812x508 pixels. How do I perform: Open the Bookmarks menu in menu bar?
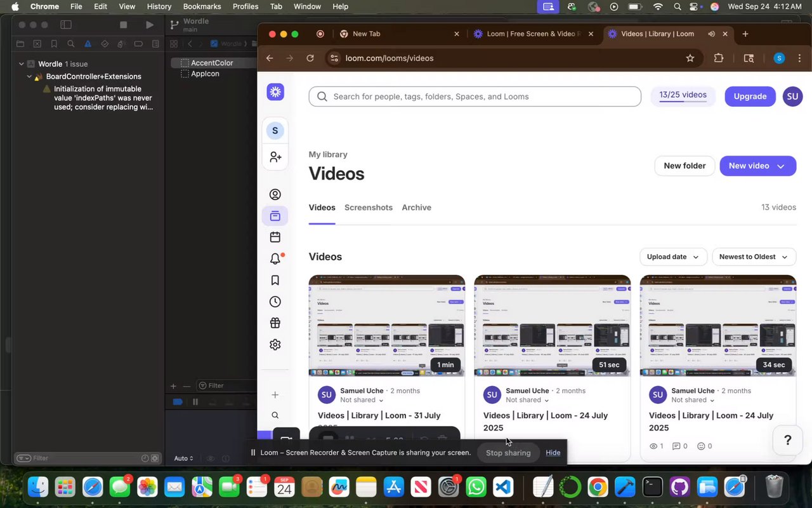click(x=202, y=6)
